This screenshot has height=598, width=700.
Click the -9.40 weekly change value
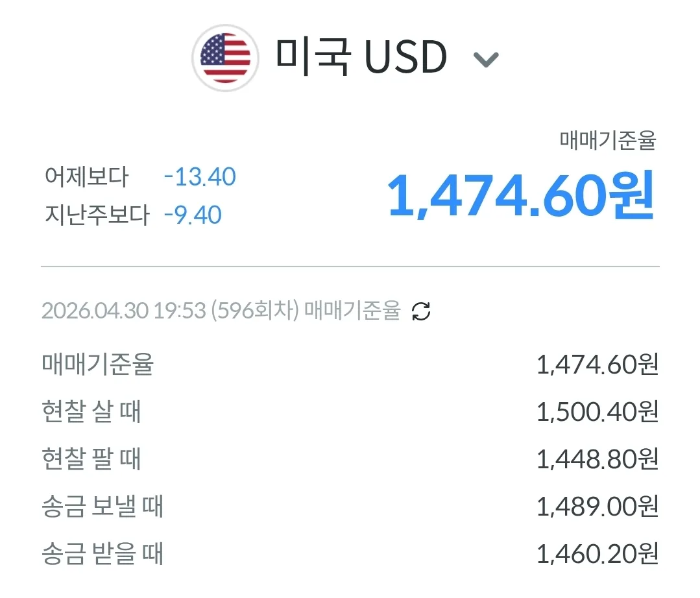193,215
